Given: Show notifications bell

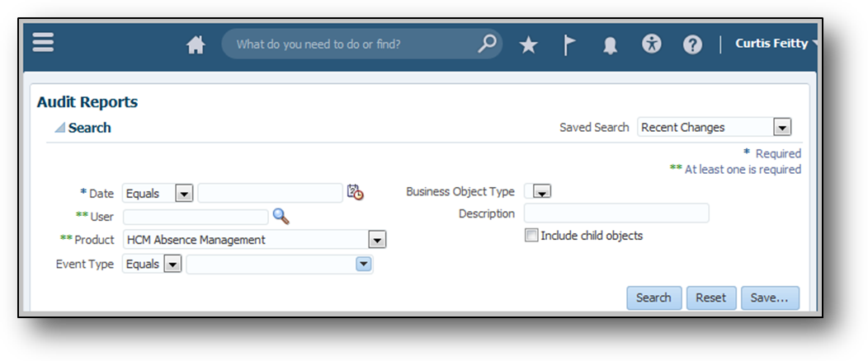Looking at the screenshot, I should point(610,45).
